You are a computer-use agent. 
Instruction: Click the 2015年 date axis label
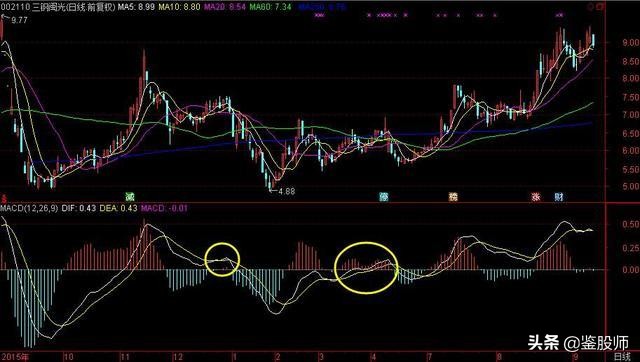pyautogui.click(x=15, y=358)
